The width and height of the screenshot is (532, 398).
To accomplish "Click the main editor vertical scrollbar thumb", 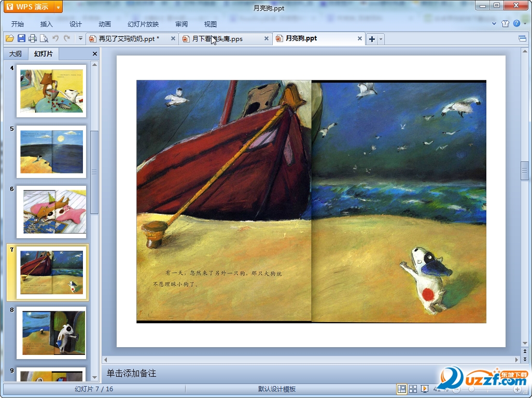I will click(525, 171).
